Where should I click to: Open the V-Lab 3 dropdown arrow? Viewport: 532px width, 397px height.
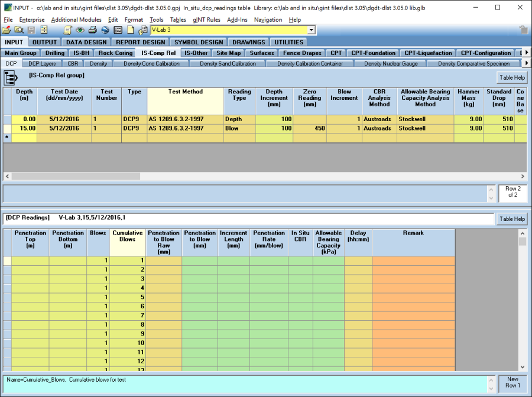tap(311, 30)
